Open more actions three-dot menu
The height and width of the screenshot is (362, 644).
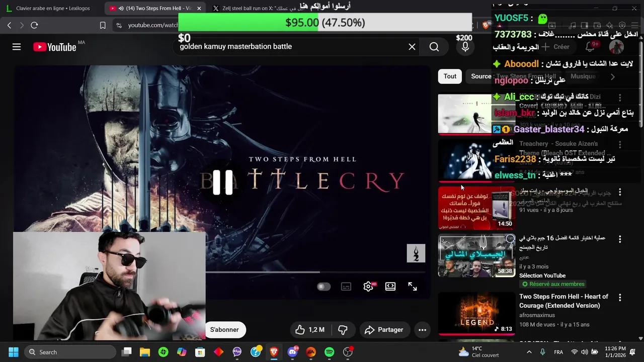point(423,330)
